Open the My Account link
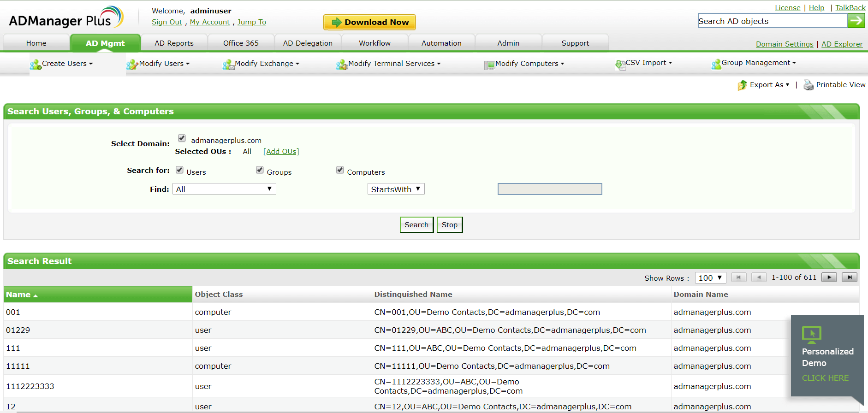Image resolution: width=868 pixels, height=413 pixels. 210,22
